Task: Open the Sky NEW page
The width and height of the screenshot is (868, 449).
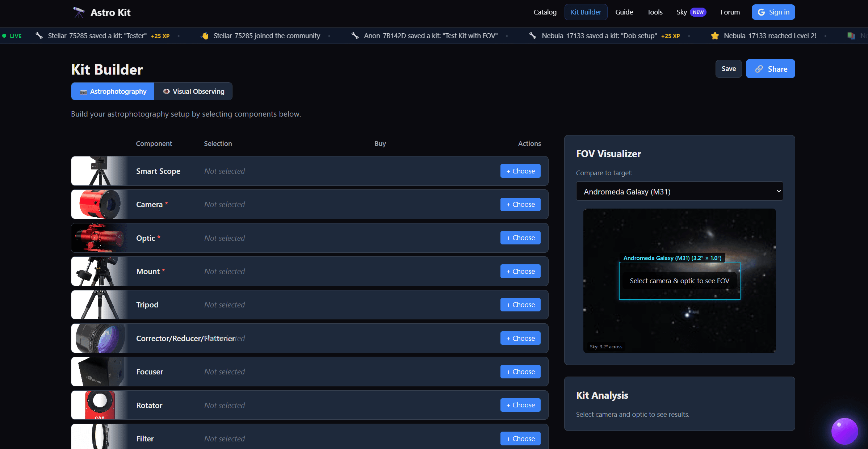Action: (681, 12)
